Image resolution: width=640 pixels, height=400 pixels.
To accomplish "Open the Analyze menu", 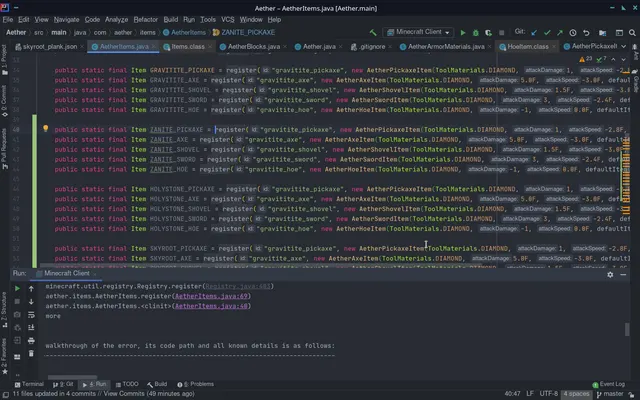I will [x=116, y=20].
